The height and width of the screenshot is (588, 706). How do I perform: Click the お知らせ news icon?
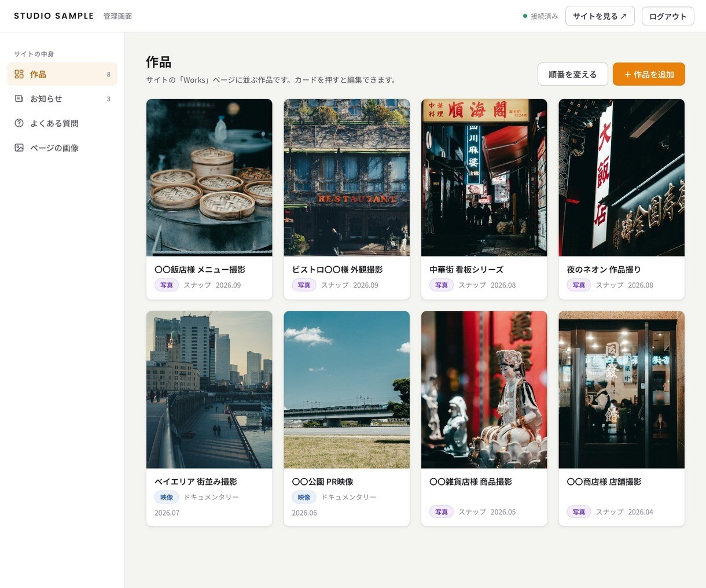pyautogui.click(x=19, y=98)
